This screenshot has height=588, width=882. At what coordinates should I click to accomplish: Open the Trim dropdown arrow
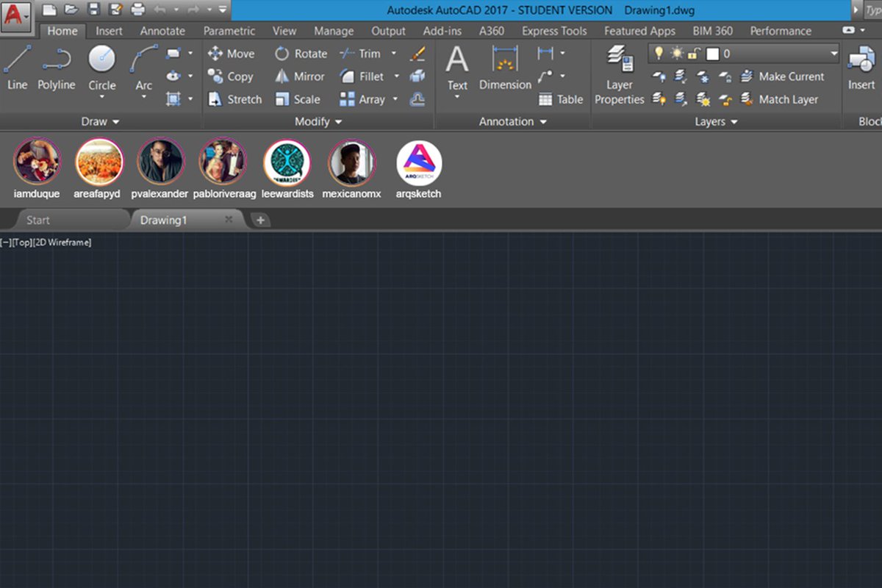coord(393,54)
